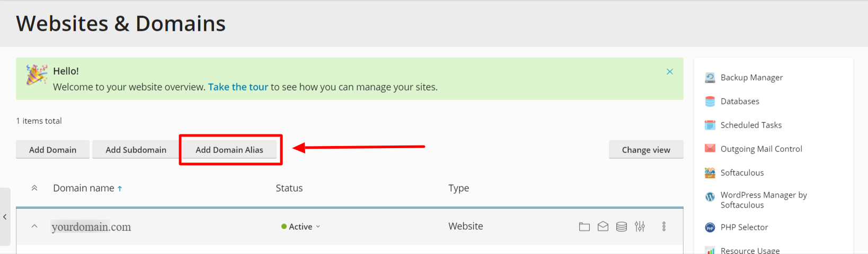Screen dimensions: 868x254
Task: Open the databases stack icon in domain row
Action: (622, 226)
